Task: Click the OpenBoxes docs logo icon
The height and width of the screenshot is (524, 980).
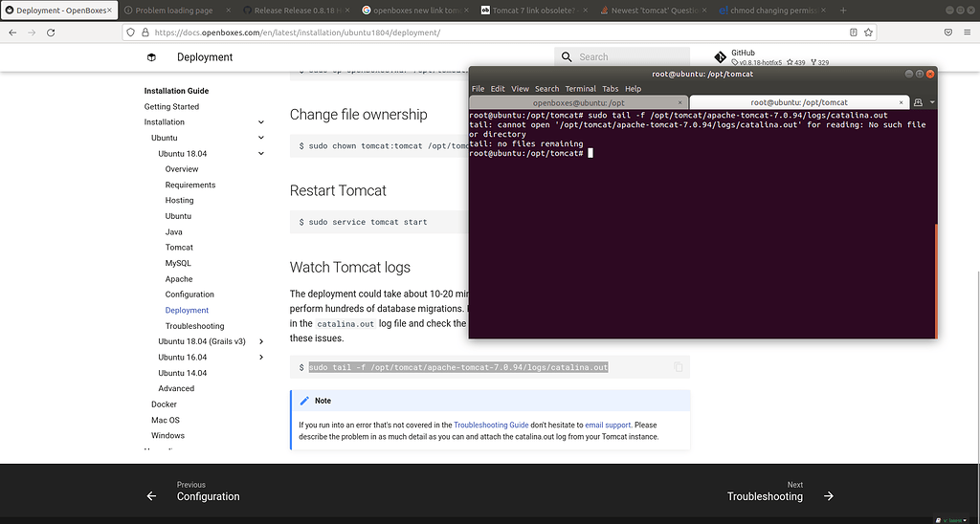Action: (151, 56)
